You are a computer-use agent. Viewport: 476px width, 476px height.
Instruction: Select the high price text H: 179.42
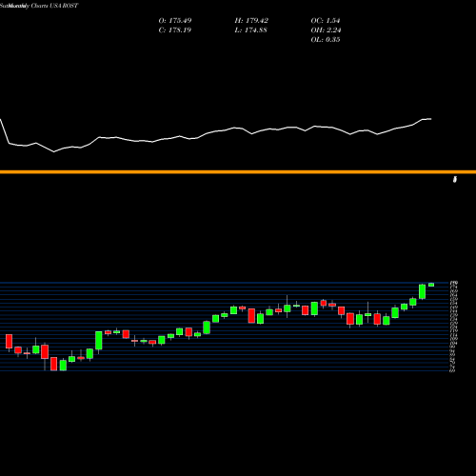point(251,21)
